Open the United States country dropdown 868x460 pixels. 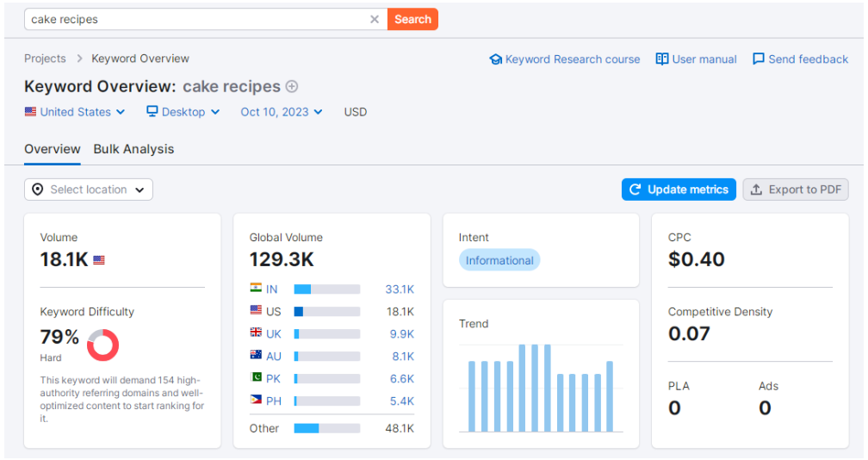pos(75,112)
